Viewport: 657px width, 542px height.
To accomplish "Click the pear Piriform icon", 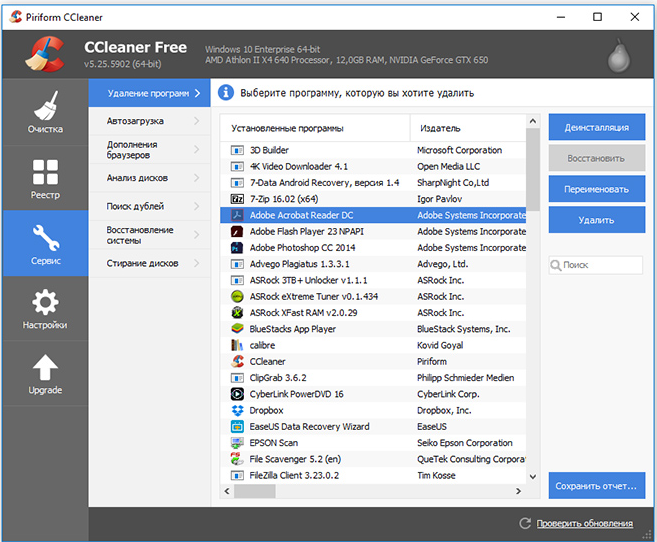I will 619,55.
